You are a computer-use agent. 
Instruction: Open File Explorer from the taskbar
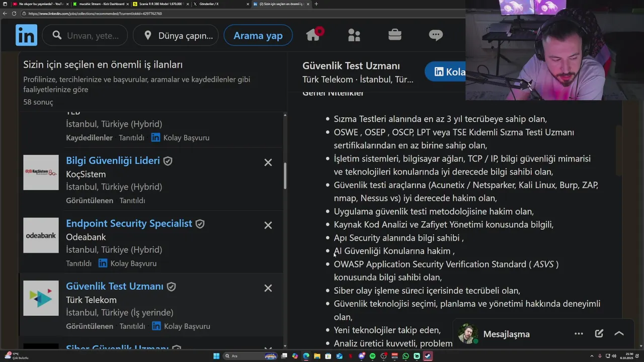point(317,356)
